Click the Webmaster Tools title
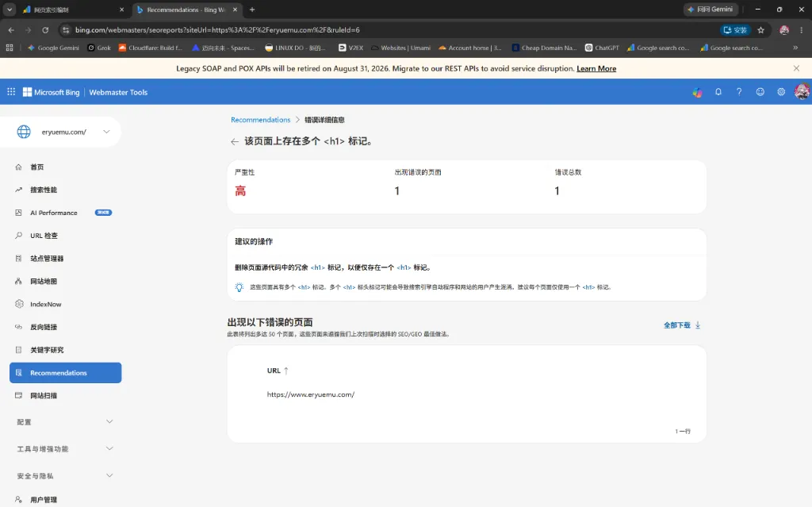This screenshot has height=507, width=812. [x=118, y=92]
